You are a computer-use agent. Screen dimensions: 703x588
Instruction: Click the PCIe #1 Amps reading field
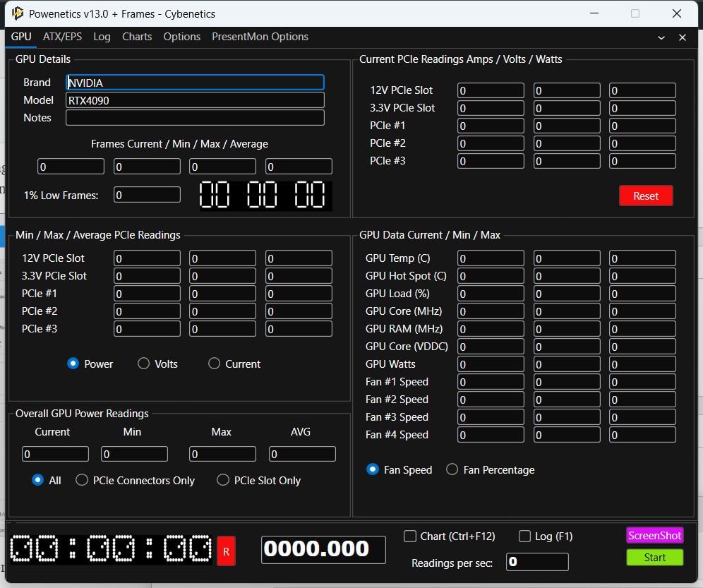[x=491, y=126]
